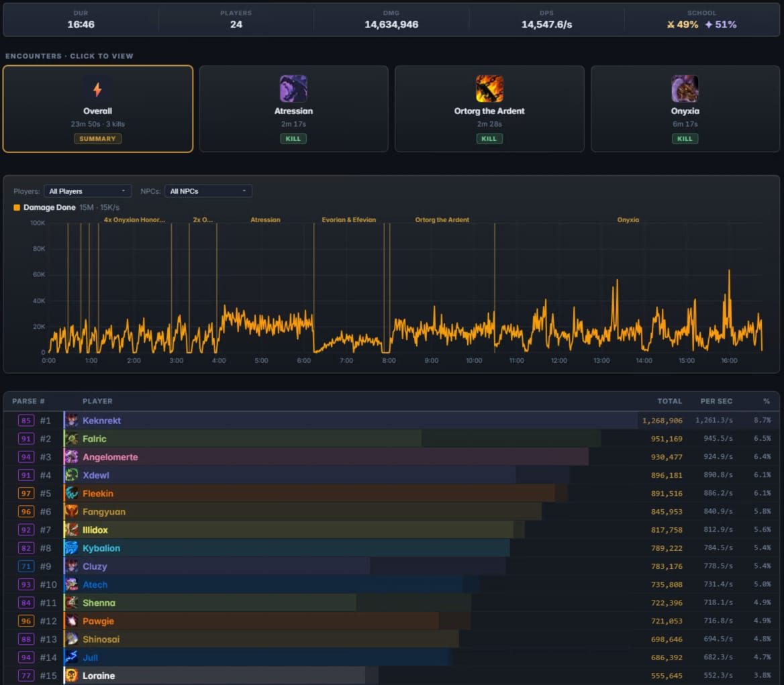Click the Evorian & Efevian chart marker
Screen dimensions: 784x685
coord(349,220)
